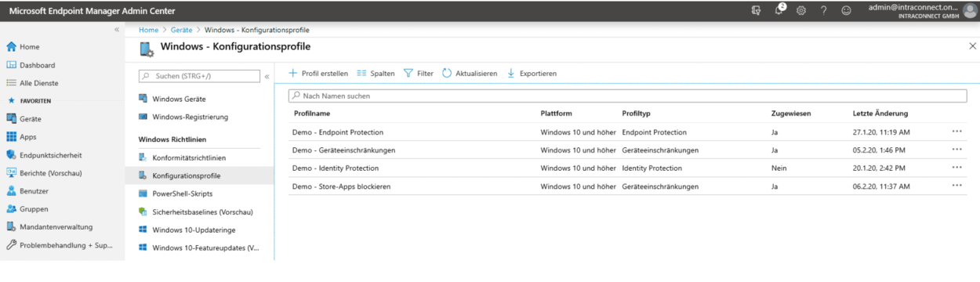
Task: Sort by Letzte Änderung column header
Action: [x=880, y=114]
